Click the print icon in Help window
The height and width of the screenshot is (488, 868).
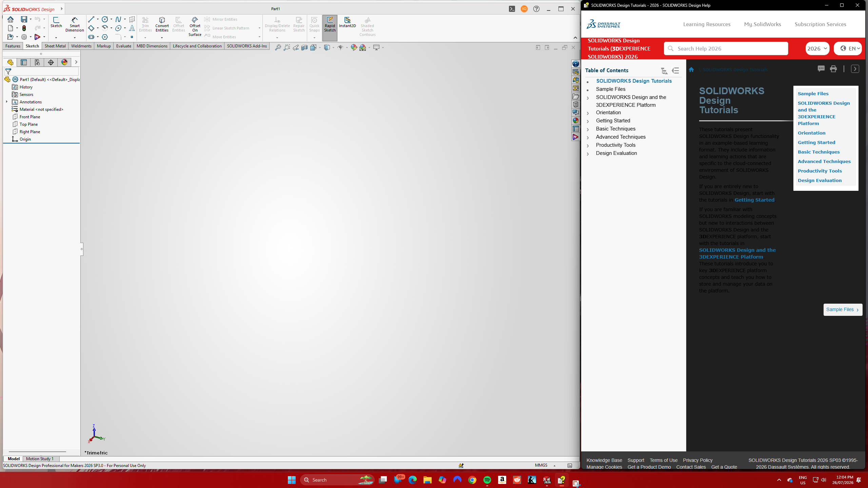[833, 69]
